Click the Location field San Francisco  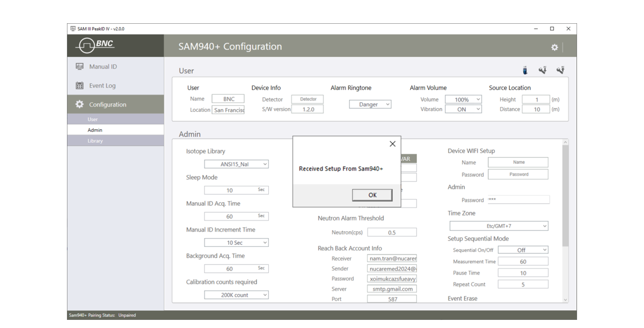[228, 110]
